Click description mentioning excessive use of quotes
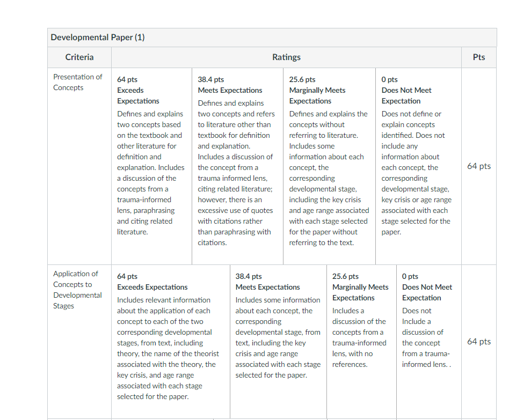The width and height of the screenshot is (509, 420). [x=236, y=173]
